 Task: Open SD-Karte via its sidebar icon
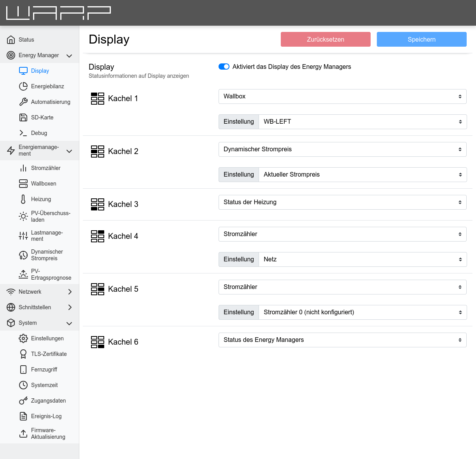point(23,117)
